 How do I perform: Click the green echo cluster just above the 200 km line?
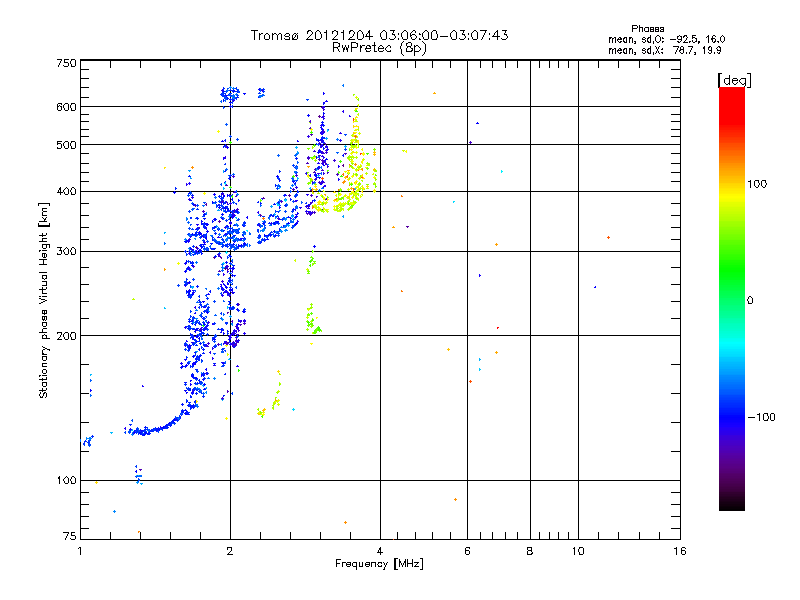point(312,319)
